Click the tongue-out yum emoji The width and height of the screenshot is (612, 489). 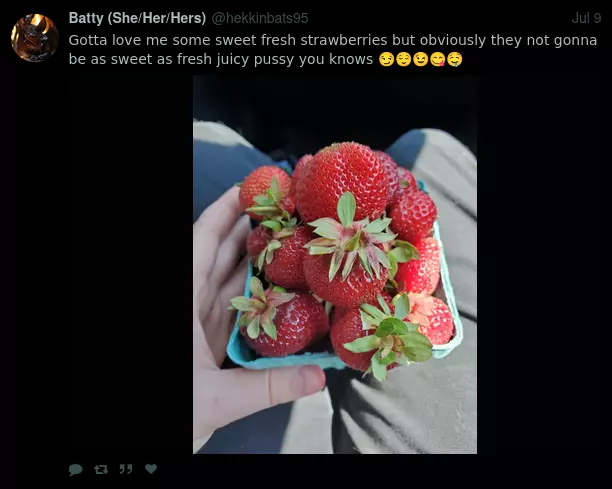point(438,59)
